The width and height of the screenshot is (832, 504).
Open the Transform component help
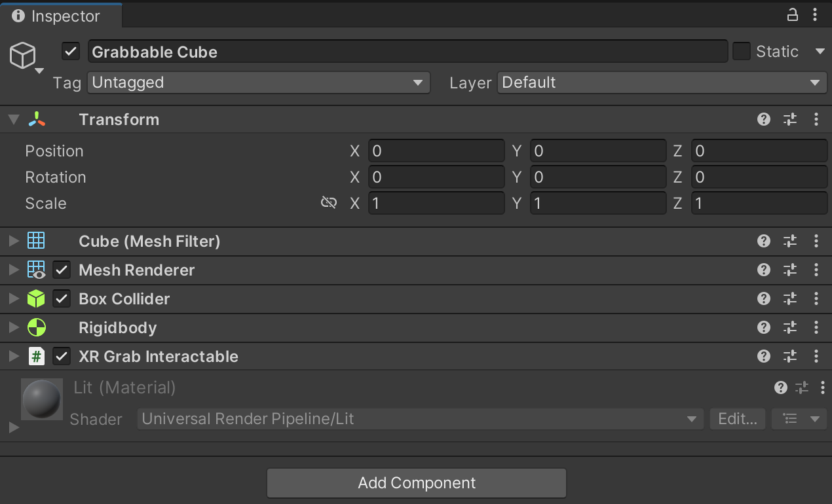pyautogui.click(x=763, y=119)
